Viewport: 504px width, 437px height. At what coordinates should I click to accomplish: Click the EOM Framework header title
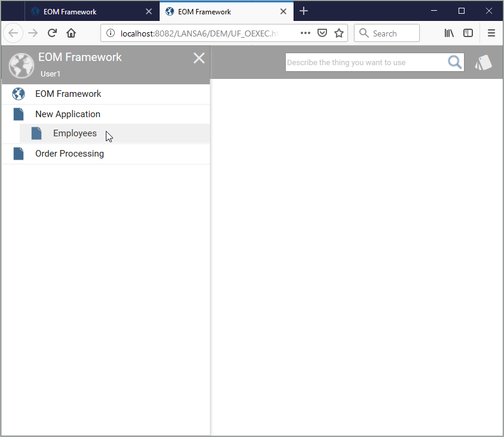[80, 57]
